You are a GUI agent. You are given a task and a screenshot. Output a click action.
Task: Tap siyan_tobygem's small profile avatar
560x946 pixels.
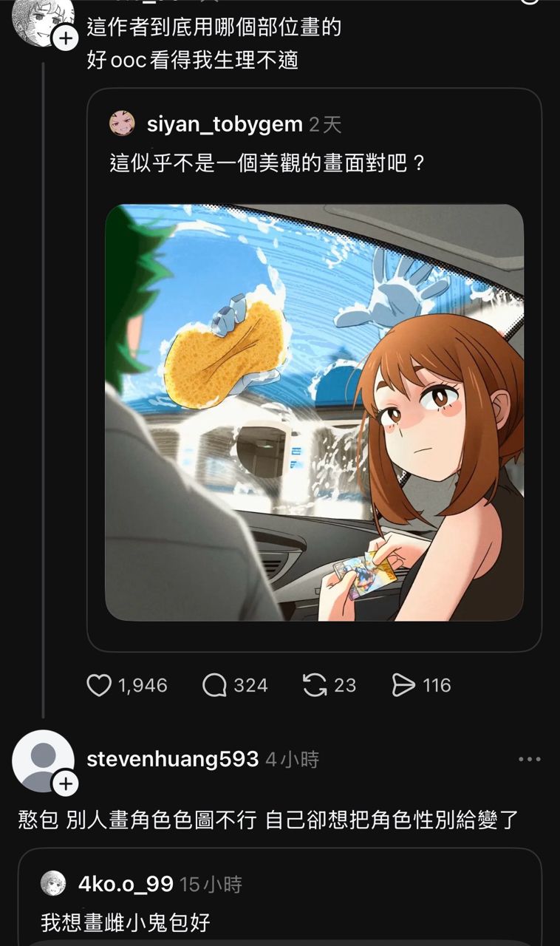tap(122, 123)
